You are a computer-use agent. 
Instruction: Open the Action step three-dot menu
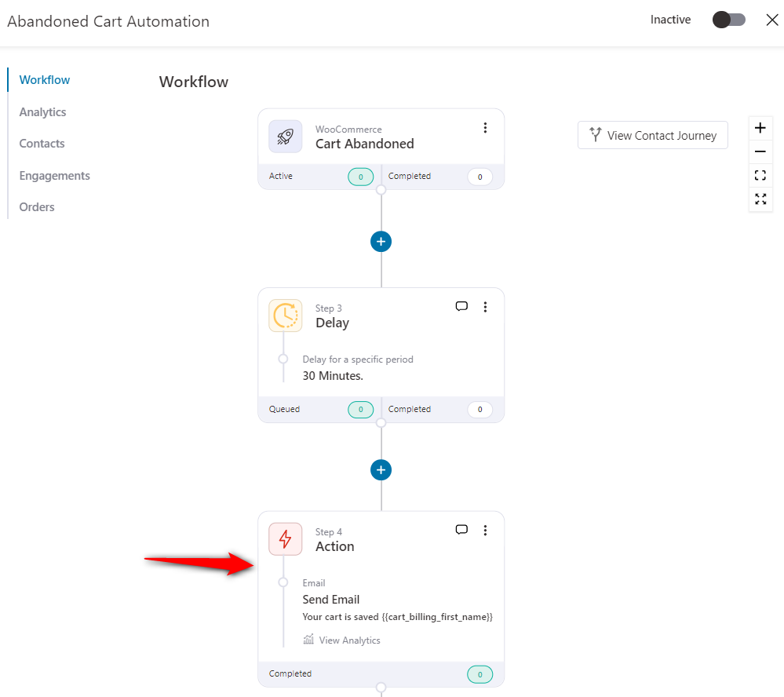point(485,531)
